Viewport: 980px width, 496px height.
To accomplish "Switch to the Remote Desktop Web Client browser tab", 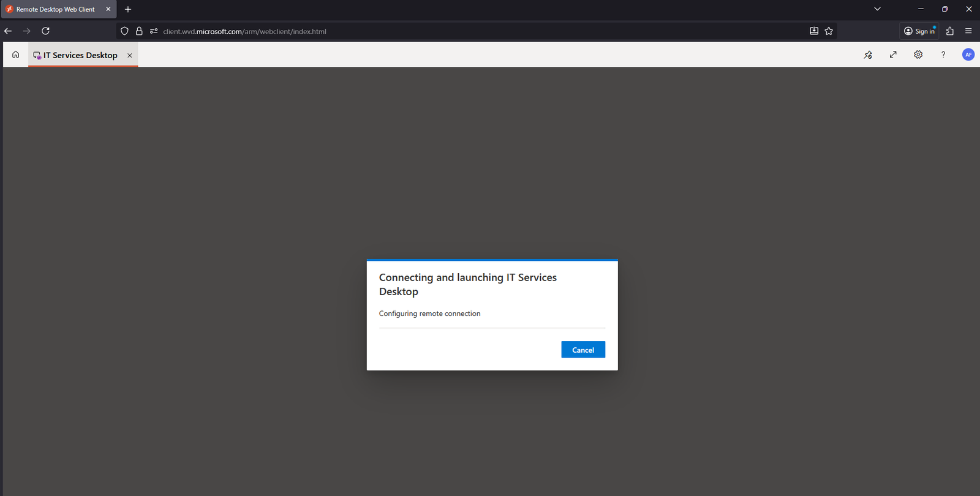I will click(x=55, y=9).
